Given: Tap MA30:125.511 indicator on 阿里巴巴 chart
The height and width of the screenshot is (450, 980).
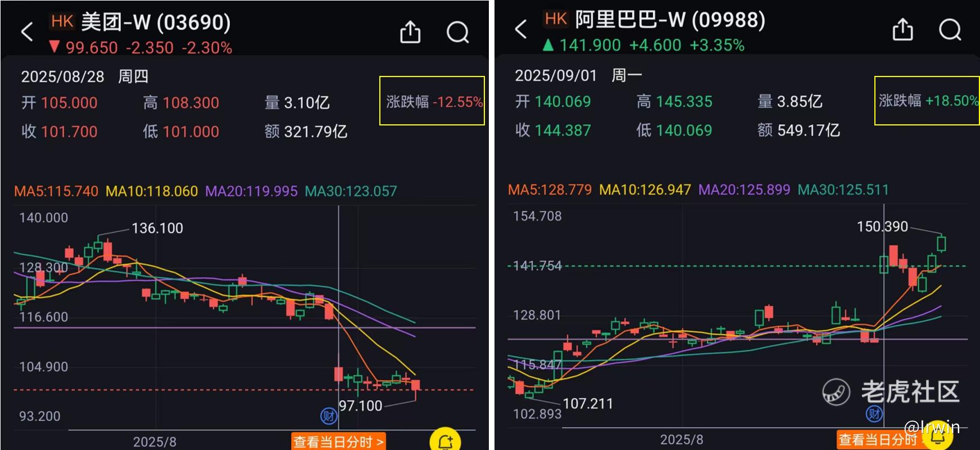Looking at the screenshot, I should click(843, 190).
